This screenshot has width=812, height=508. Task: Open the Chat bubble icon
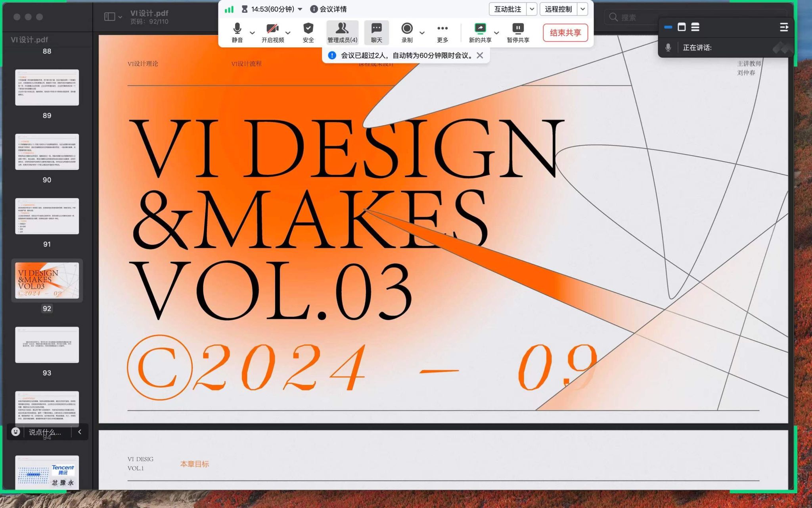[376, 29]
